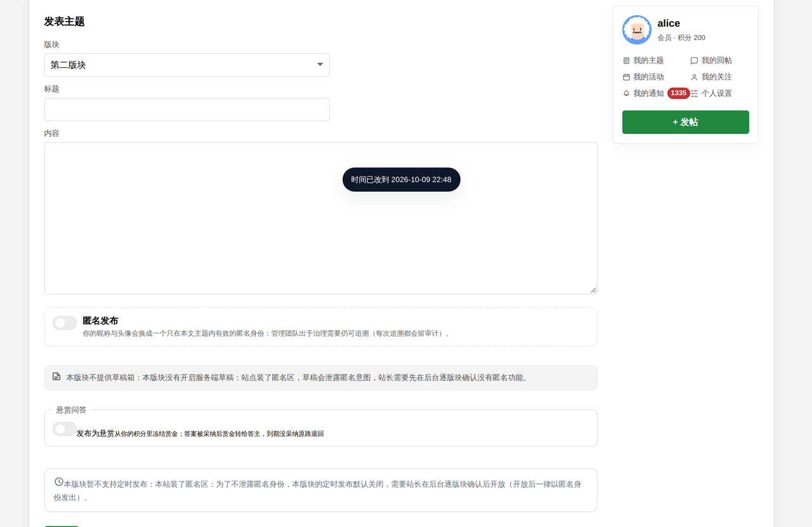Click the draft notice document icon
Image resolution: width=812 pixels, height=527 pixels.
[56, 377]
